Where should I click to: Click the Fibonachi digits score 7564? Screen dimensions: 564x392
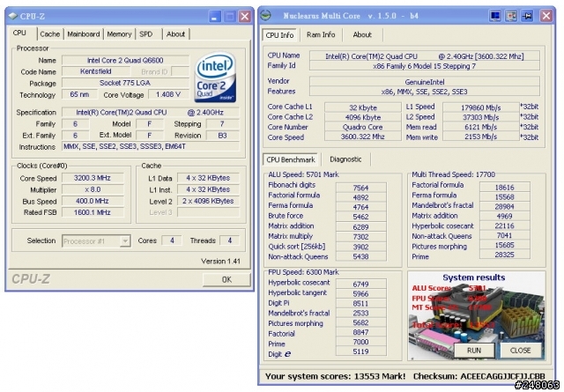pyautogui.click(x=360, y=188)
